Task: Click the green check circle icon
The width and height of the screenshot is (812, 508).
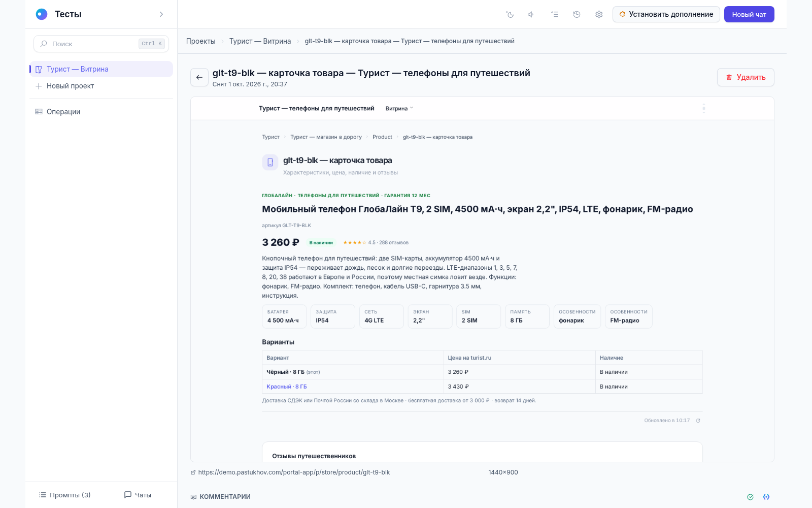Action: click(750, 497)
